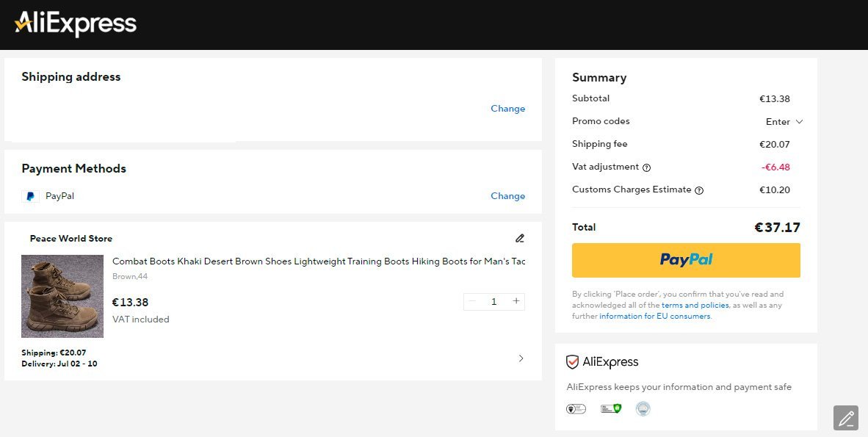Open the Combat Boots Khaki Desert product title
Image resolution: width=868 pixels, height=437 pixels.
[x=318, y=261]
